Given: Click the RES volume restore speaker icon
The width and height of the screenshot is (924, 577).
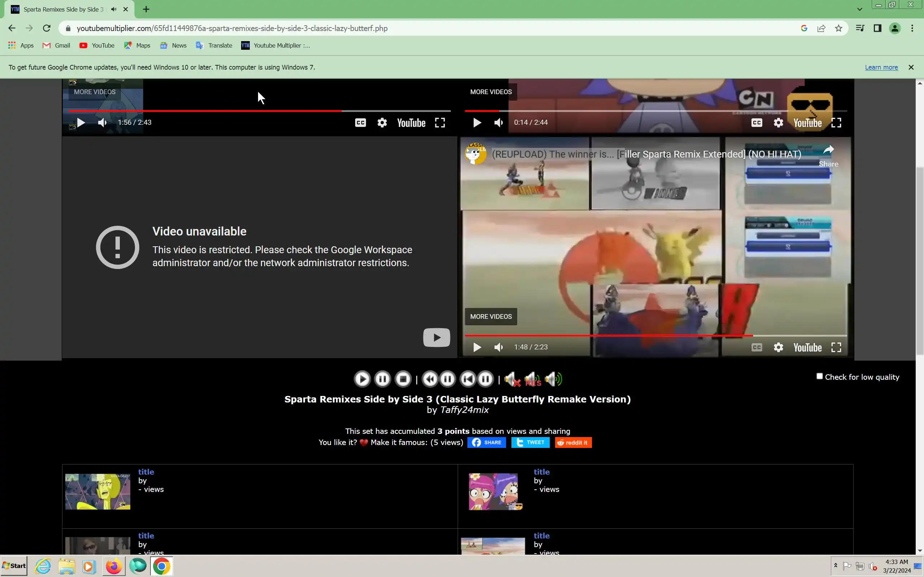Looking at the screenshot, I should pos(533,379).
